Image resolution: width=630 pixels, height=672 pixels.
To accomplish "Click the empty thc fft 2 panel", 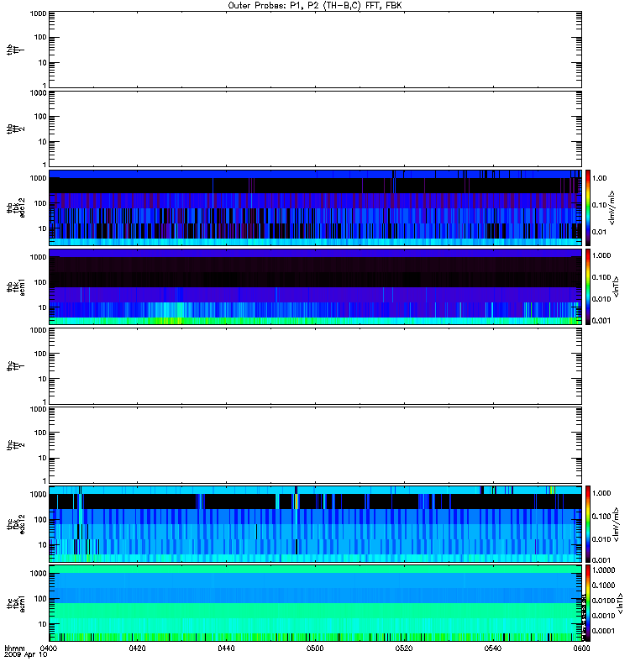I will (315, 445).
